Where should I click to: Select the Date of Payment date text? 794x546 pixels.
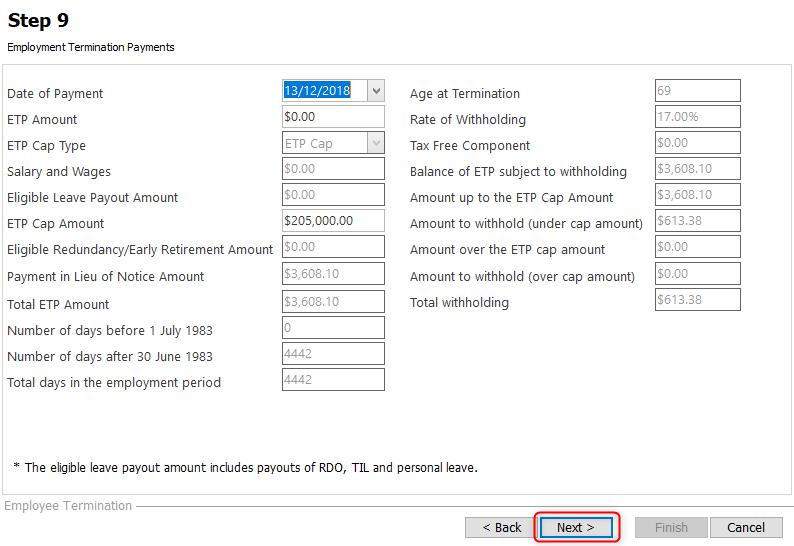click(317, 91)
